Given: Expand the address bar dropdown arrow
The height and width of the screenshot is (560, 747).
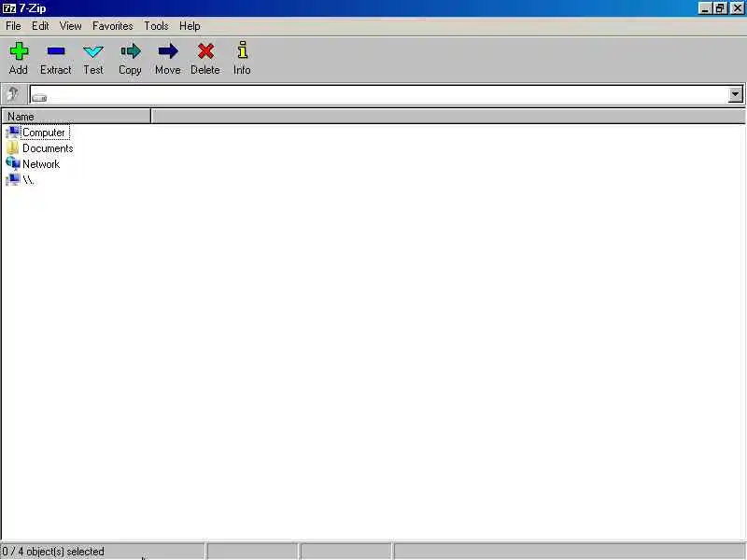Looking at the screenshot, I should (x=736, y=94).
